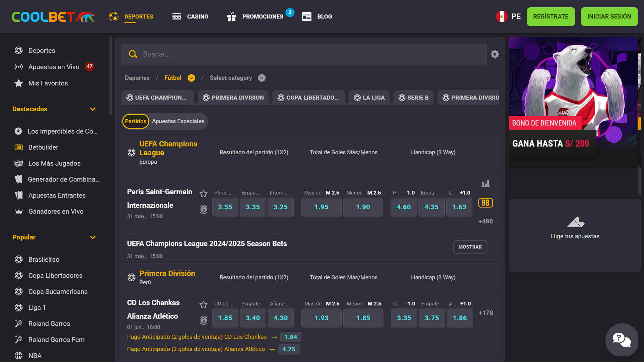Open Brasileirao in Popular list
This screenshot has height=362, width=644.
pyautogui.click(x=37, y=259)
